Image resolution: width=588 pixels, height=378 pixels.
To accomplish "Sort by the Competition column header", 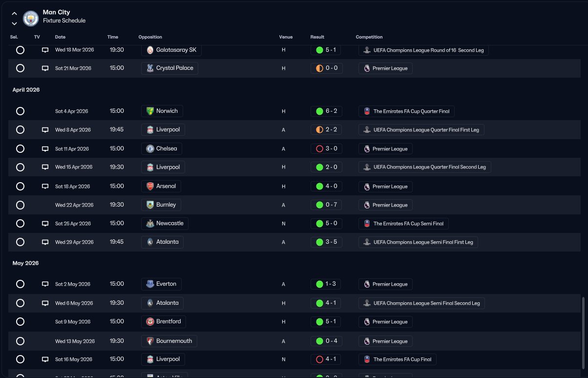I will click(369, 37).
